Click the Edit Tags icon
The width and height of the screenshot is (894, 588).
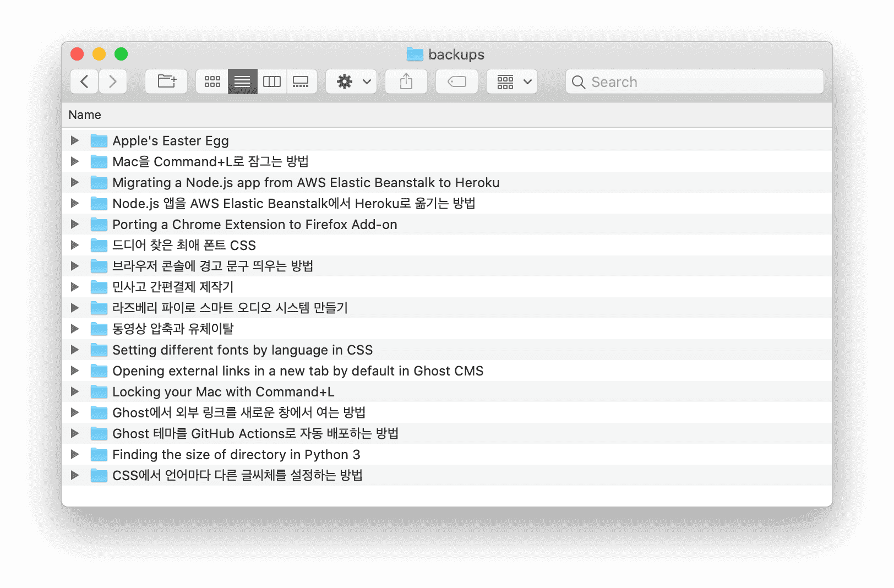[x=456, y=81]
